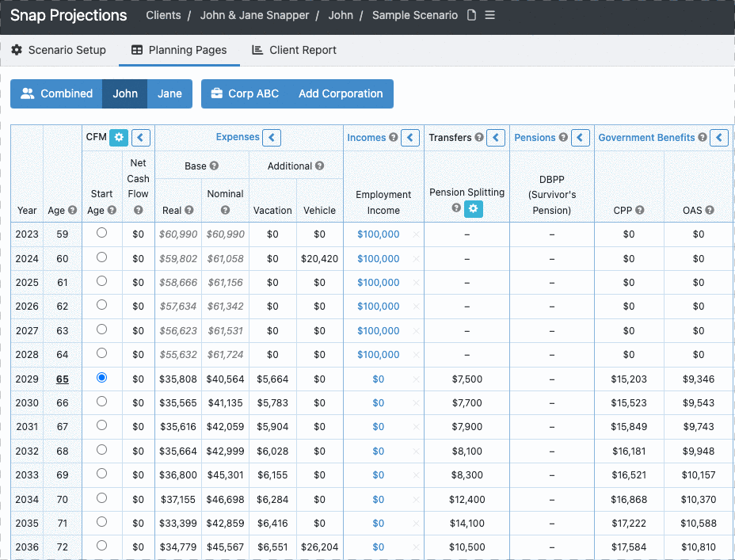
Task: Click the help icon beside Age header
Action: point(72,211)
